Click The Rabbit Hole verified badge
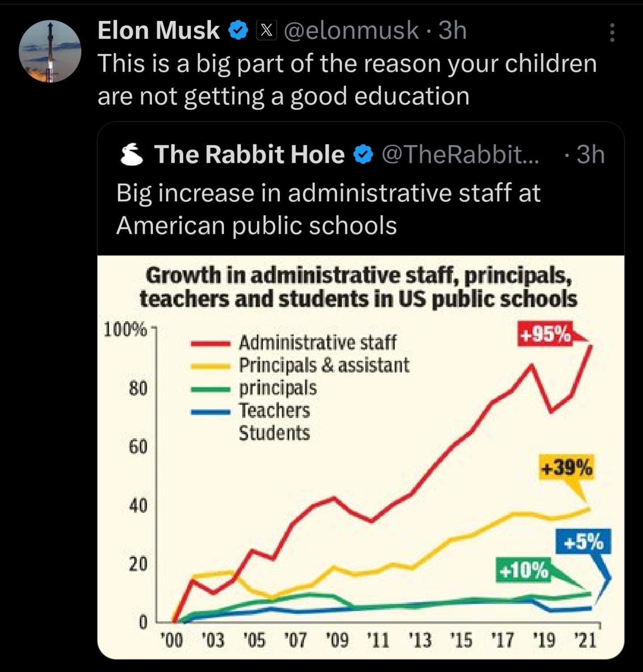This screenshot has height=672, width=643. click(363, 155)
